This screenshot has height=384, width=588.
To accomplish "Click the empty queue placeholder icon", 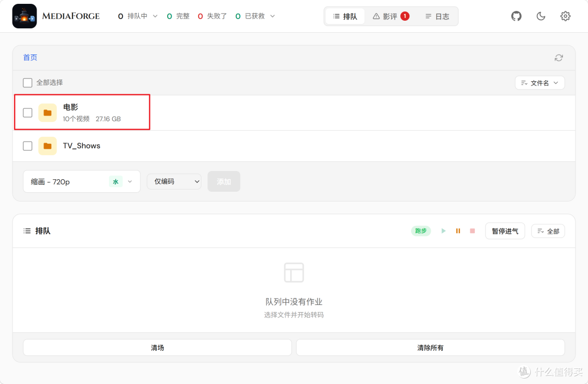I will click(x=294, y=273).
